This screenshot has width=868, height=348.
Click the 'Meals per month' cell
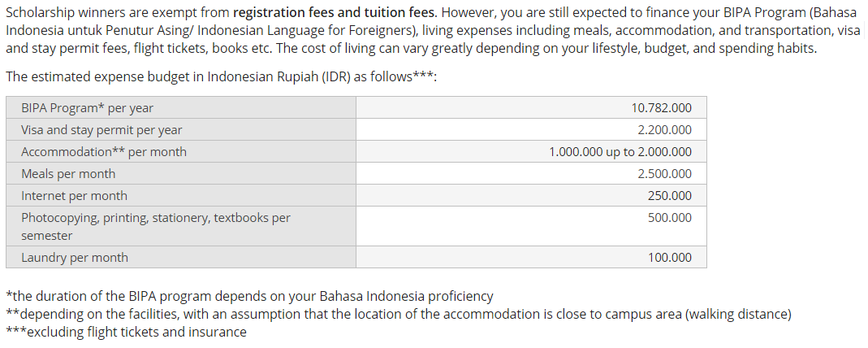pyautogui.click(x=181, y=173)
